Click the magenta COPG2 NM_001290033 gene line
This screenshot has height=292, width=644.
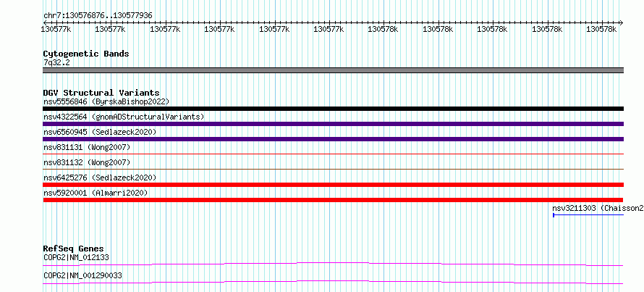[x=333, y=282]
